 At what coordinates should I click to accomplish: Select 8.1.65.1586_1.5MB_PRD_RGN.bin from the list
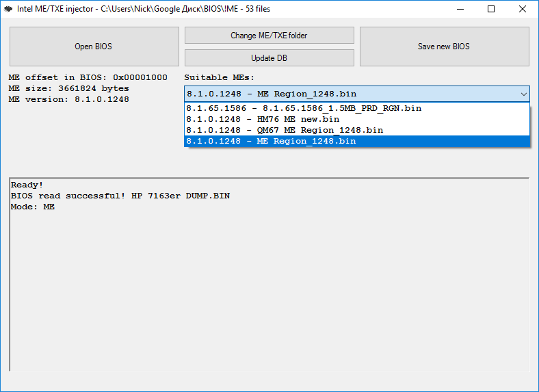tap(357, 108)
